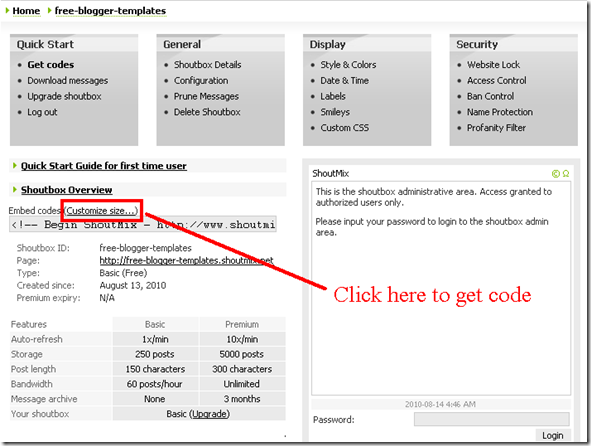Click the 300 characters Premium cell
Screen dimensions: 591x446
coord(242,369)
